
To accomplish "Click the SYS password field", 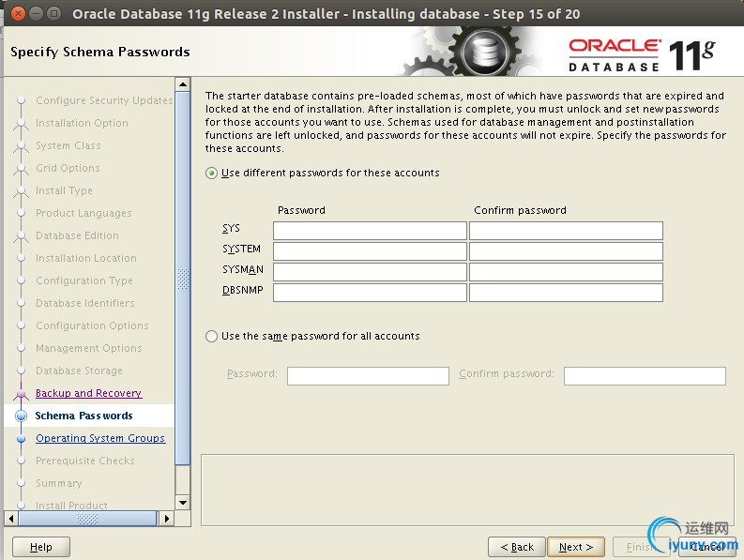I will [370, 231].
